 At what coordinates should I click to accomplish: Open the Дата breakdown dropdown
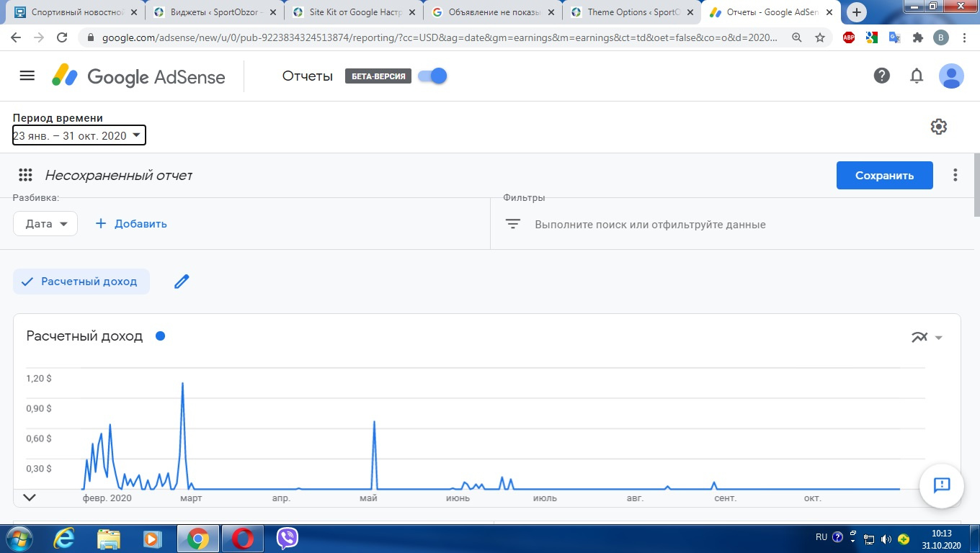pyautogui.click(x=45, y=224)
